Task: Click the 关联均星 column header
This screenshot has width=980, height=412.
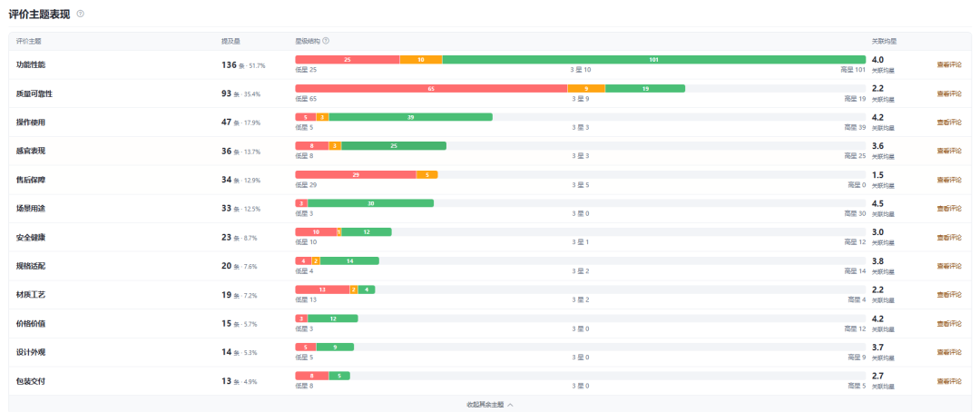Action: tap(885, 41)
